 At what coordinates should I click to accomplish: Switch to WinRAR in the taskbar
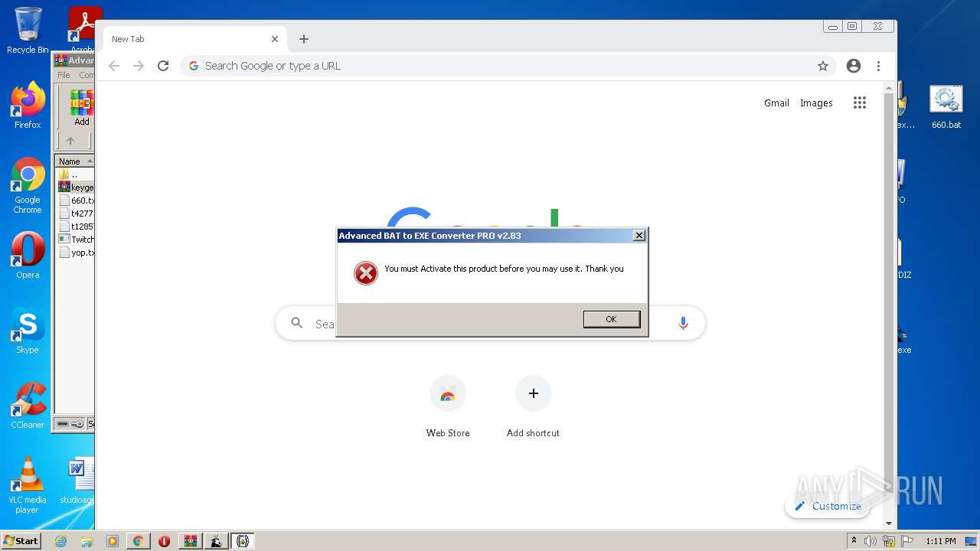pos(190,541)
